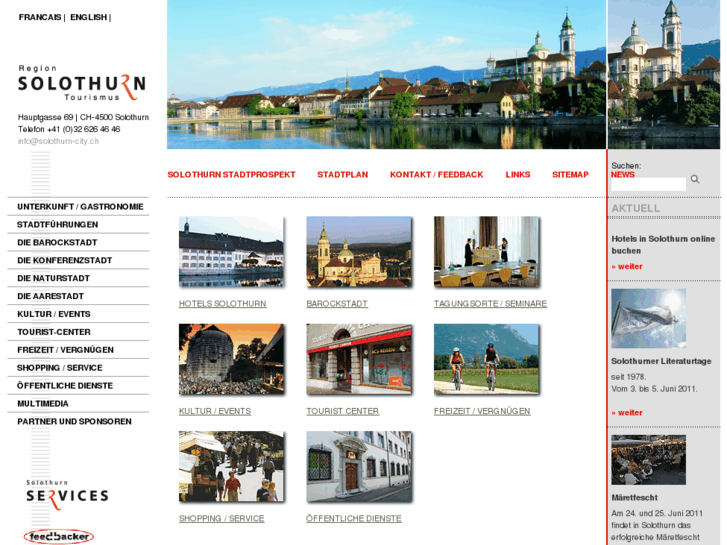Select Öffentliche Dienste in sidebar

pos(65,386)
